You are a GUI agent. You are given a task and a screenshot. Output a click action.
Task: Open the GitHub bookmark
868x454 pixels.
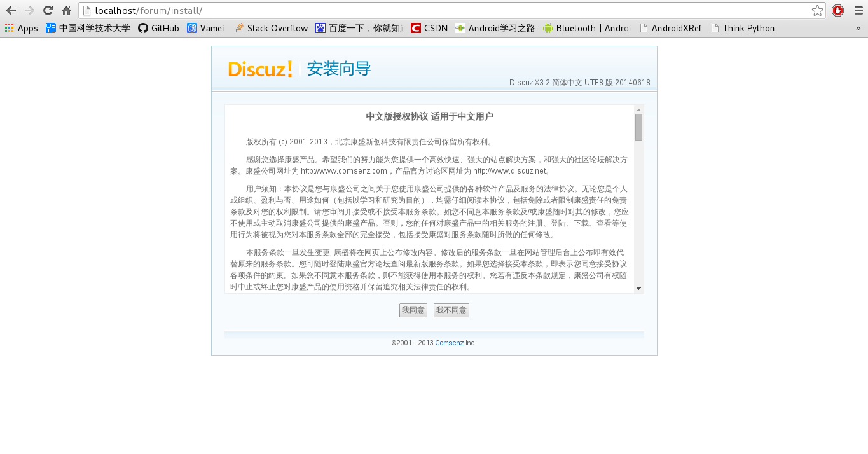[158, 28]
